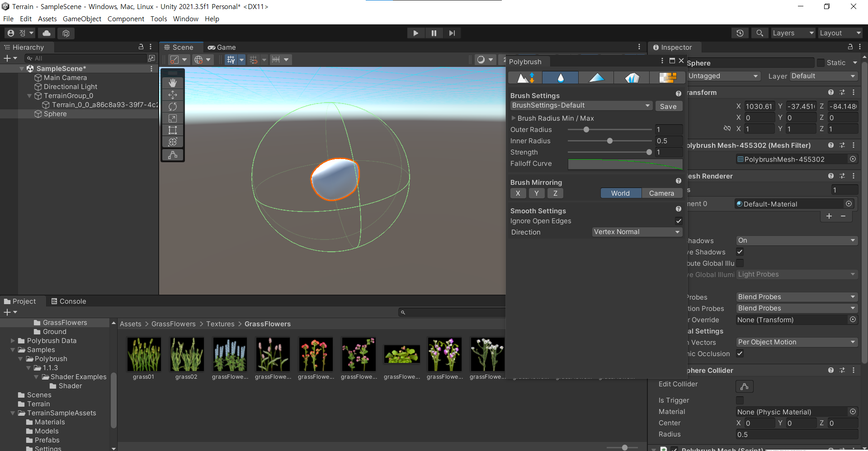Open version control icon in toolbar
Screen dimensions: 868x451
pos(66,33)
